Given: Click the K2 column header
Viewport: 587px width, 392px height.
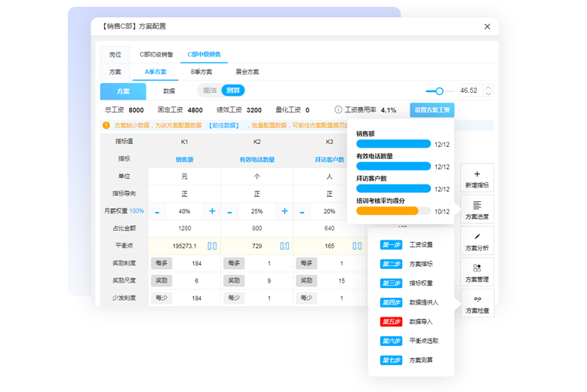Looking at the screenshot, I should click(257, 142).
